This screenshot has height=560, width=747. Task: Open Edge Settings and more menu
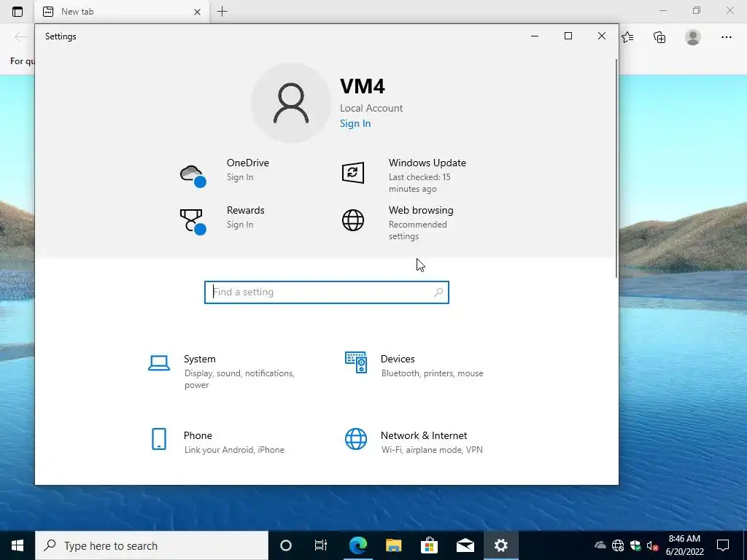[x=726, y=37]
